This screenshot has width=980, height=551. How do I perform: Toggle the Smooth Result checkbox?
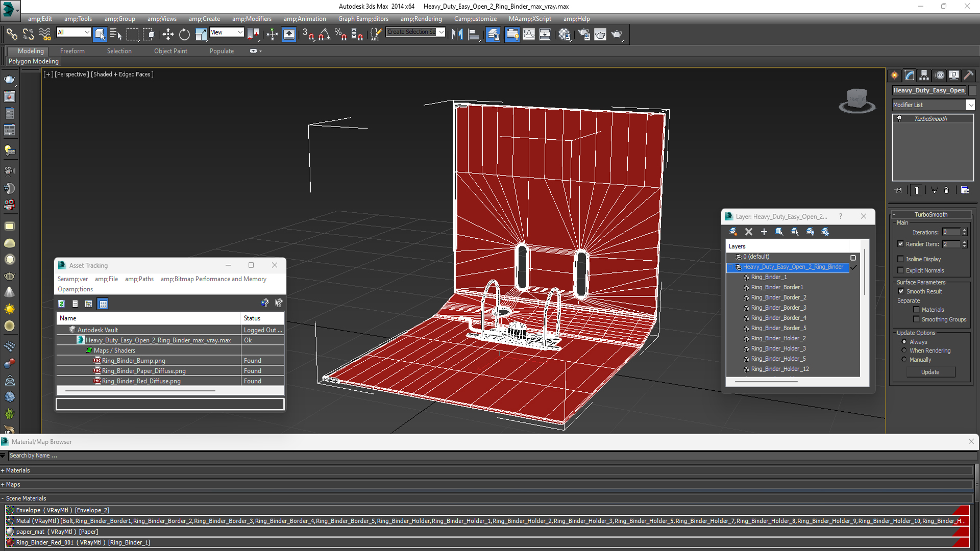[901, 291]
